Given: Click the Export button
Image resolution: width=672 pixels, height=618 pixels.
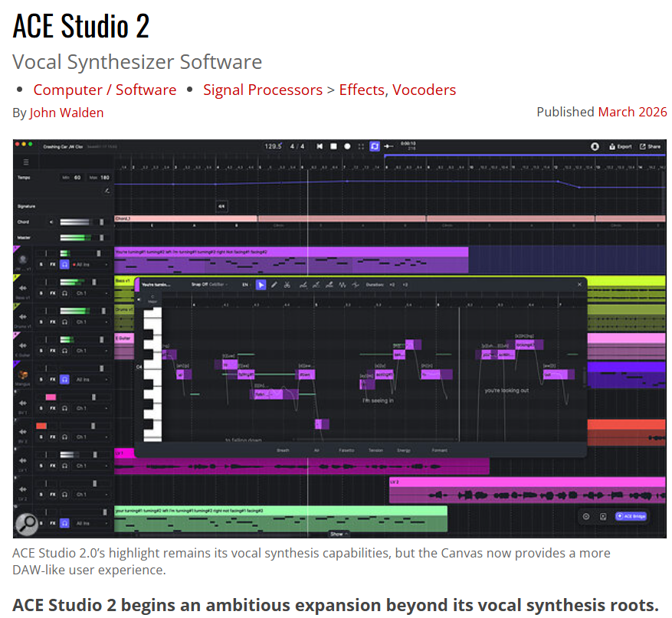Looking at the screenshot, I should coord(621,146).
